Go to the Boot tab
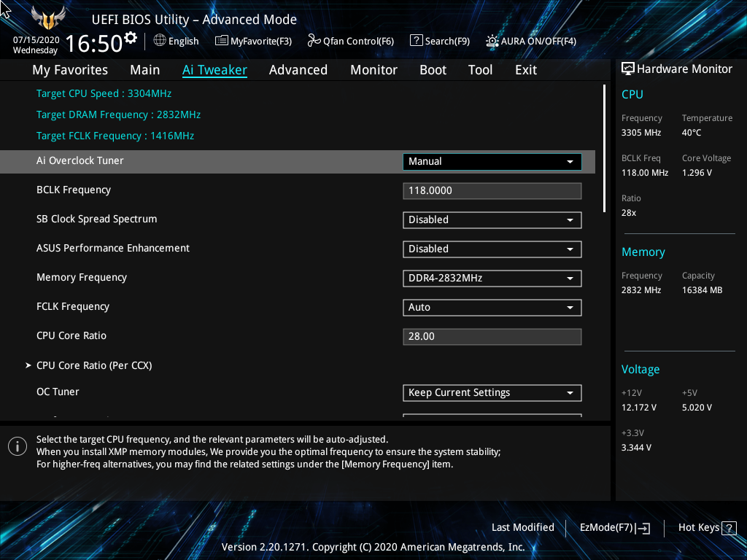Screen dimensions: 747x560 433,70
